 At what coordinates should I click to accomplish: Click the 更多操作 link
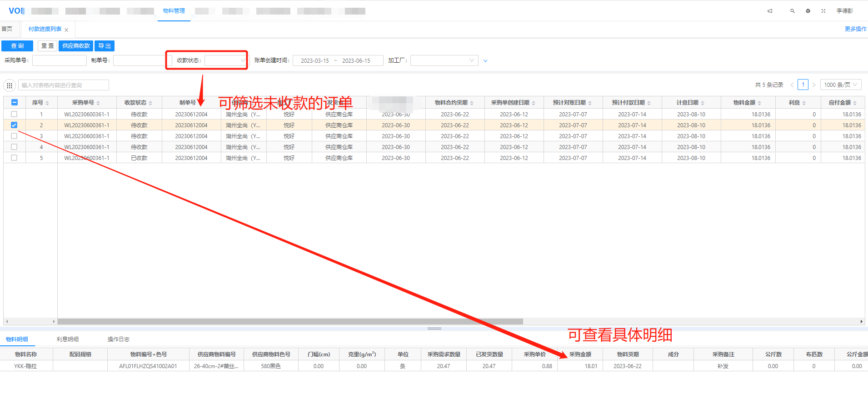pyautogui.click(x=855, y=29)
